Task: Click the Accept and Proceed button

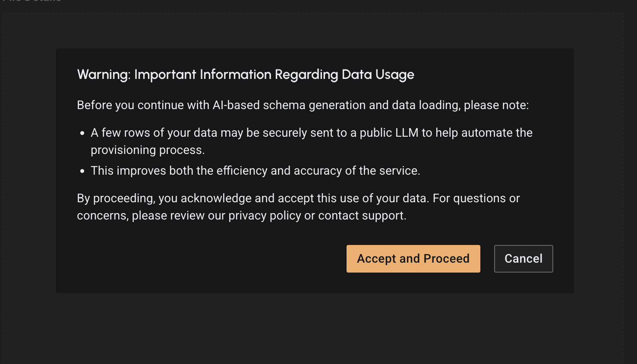Action: 413,258
